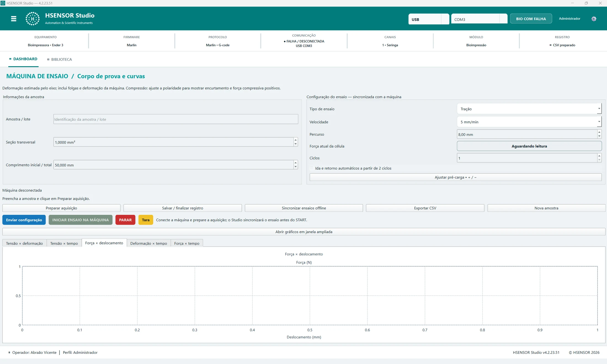Click INICIAR ENSAIO NA MÁQUINA
This screenshot has height=364, width=607.
tap(81, 220)
